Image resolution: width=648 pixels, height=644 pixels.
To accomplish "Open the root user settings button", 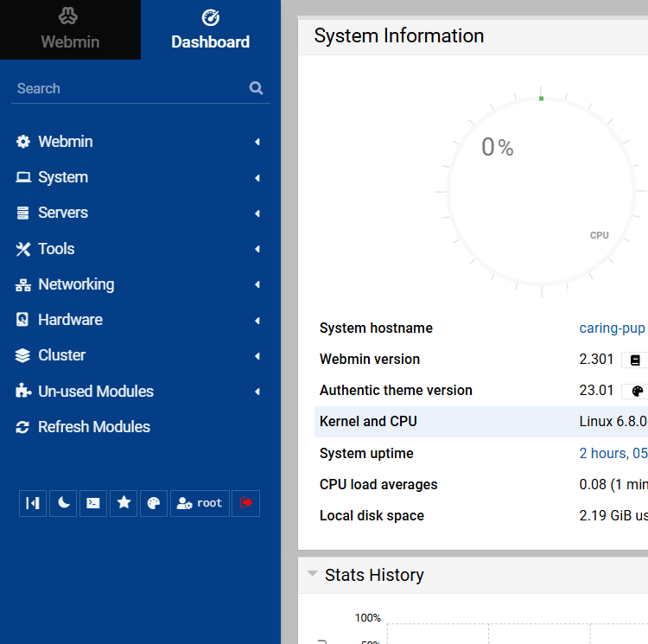I will [x=200, y=503].
